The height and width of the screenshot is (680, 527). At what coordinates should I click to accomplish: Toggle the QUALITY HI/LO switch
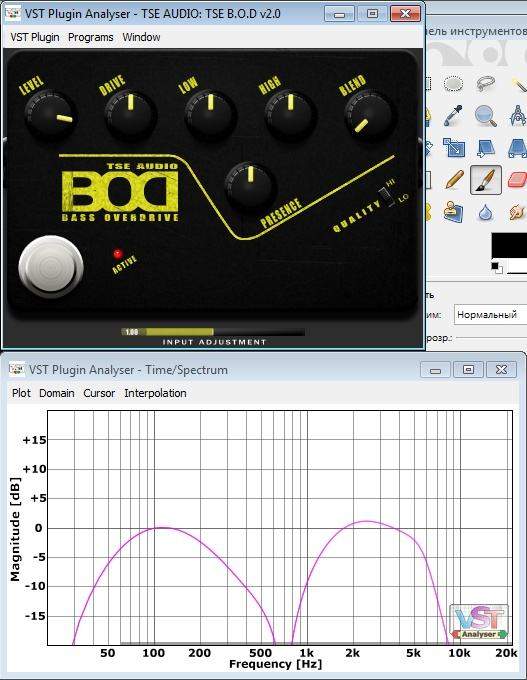386,197
